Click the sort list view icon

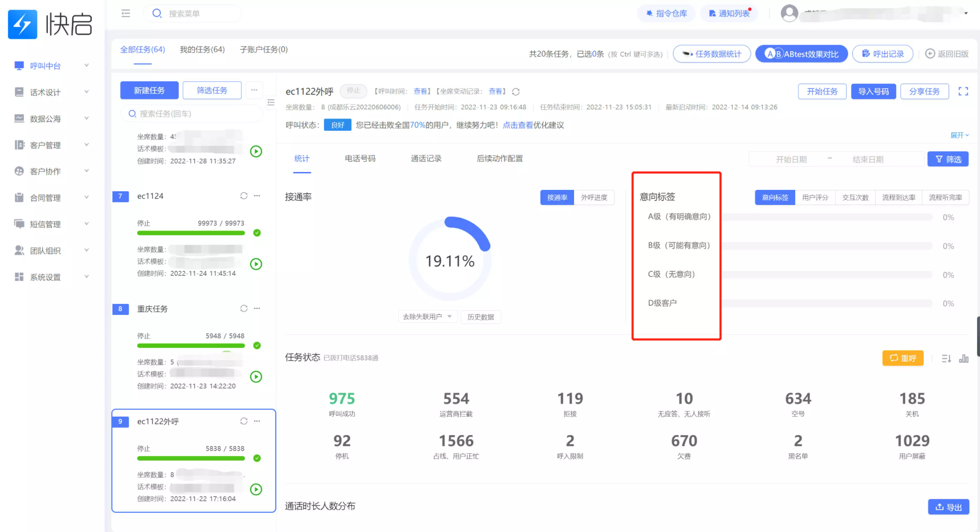[x=946, y=358]
